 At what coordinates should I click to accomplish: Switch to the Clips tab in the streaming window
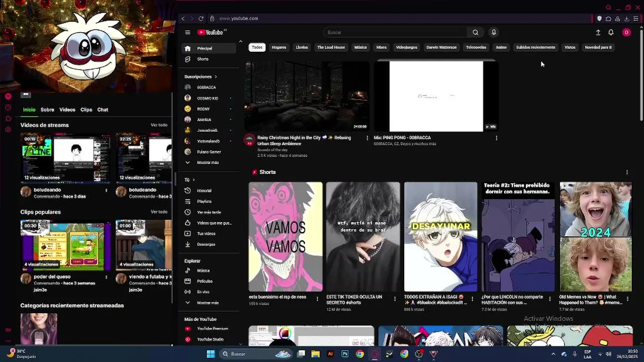[x=86, y=110]
